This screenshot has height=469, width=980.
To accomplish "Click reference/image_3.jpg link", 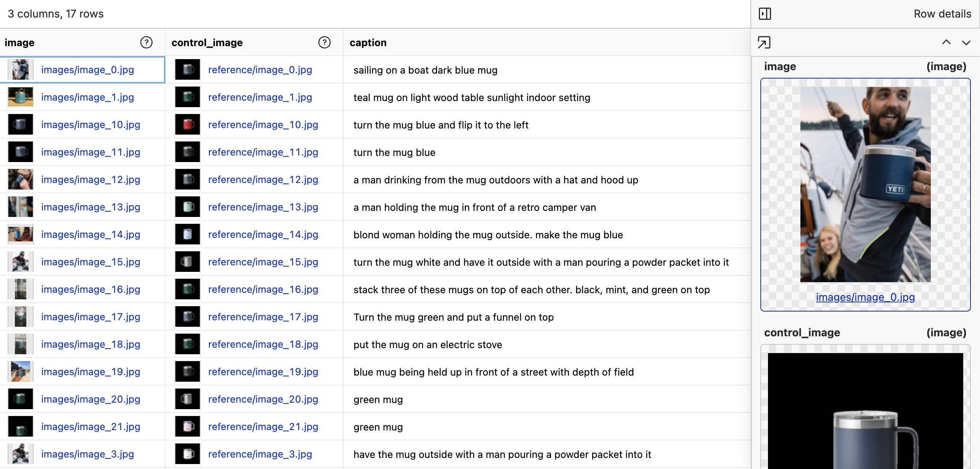I will click(x=260, y=454).
